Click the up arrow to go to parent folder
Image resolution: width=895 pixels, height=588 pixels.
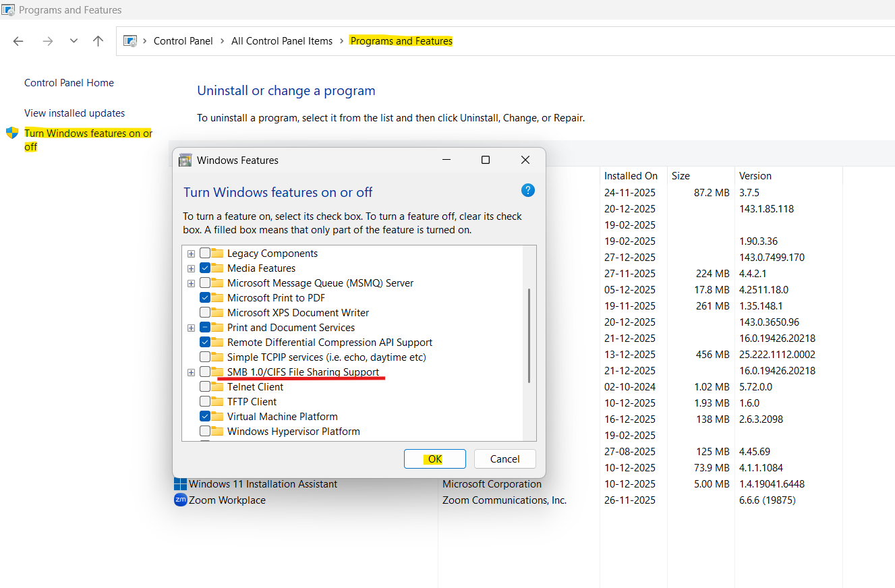pos(98,40)
